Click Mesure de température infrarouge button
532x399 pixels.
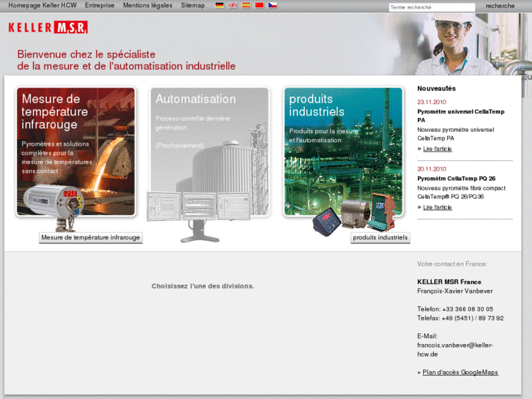click(91, 237)
